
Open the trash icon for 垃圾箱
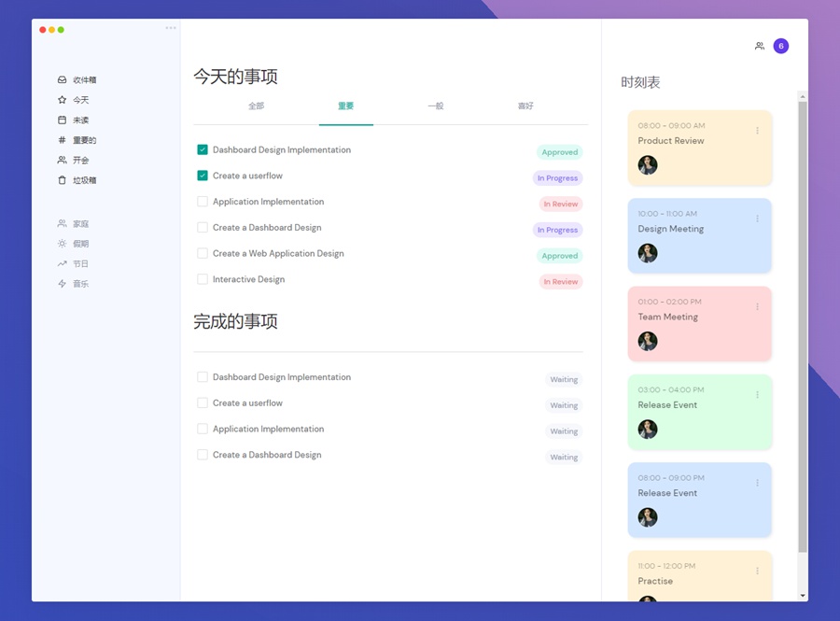point(62,180)
